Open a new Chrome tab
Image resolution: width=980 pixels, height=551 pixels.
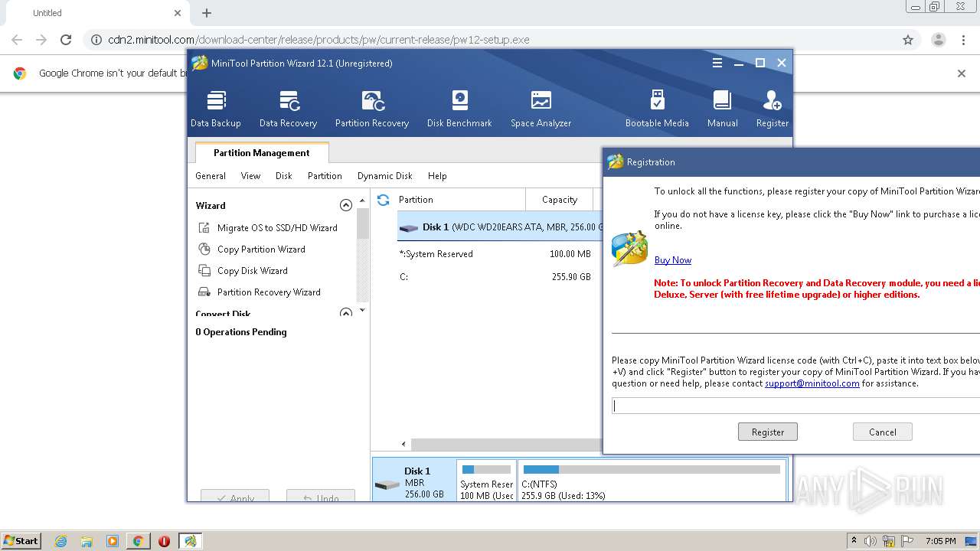(207, 13)
